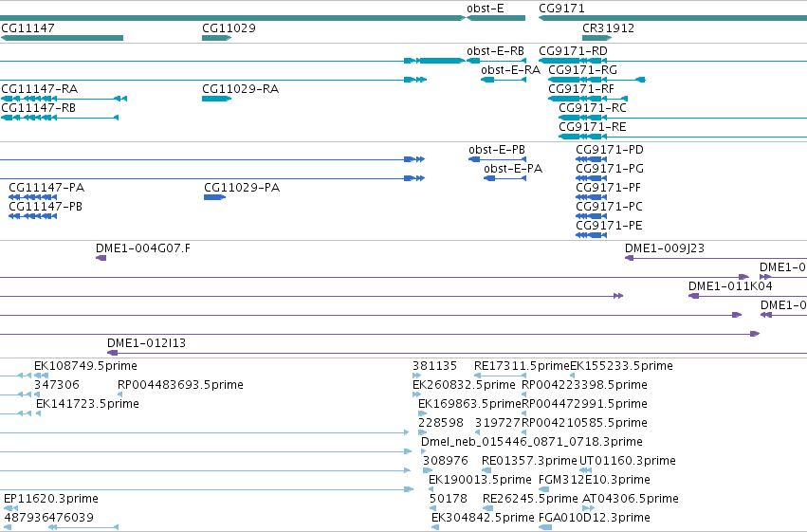This screenshot has height=532, width=807.
Task: Select EST label FGM312E10.3prime
Action: pos(595,481)
